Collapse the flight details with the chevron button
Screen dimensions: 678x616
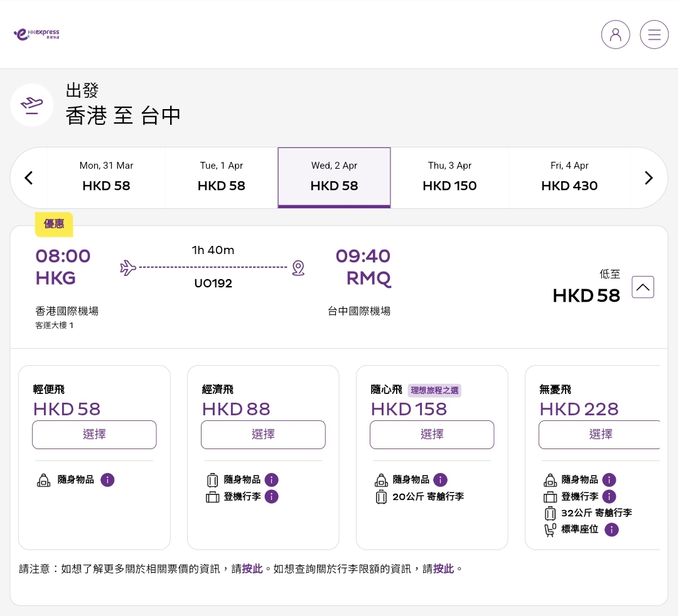tap(642, 287)
